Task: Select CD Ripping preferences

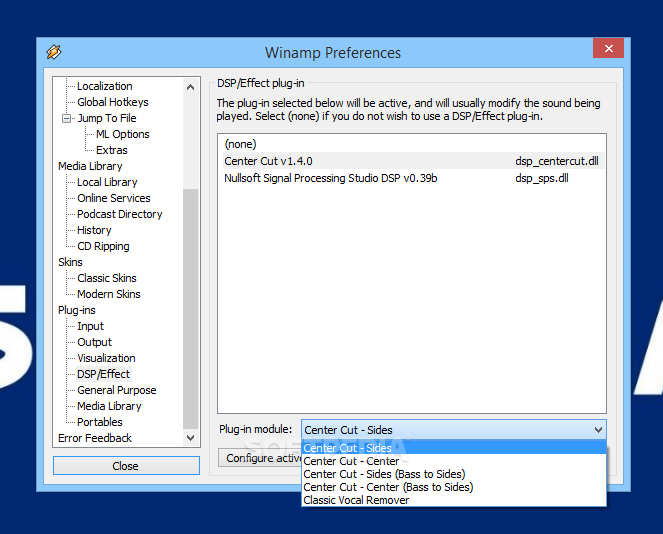Action: coord(103,246)
